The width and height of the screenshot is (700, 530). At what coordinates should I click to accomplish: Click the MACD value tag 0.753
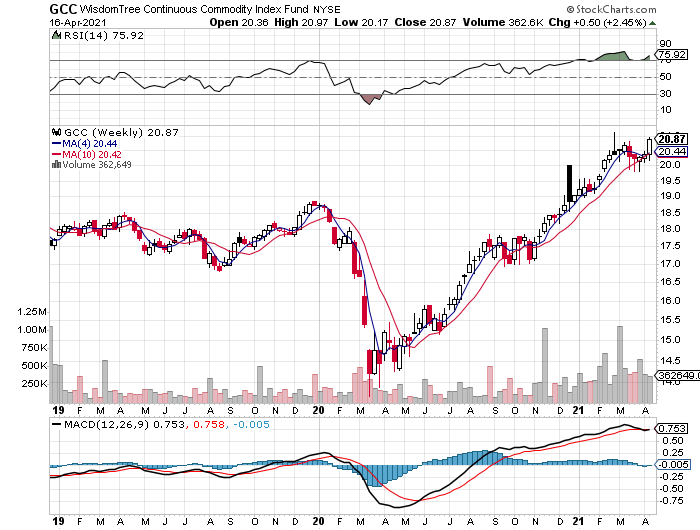(x=672, y=429)
